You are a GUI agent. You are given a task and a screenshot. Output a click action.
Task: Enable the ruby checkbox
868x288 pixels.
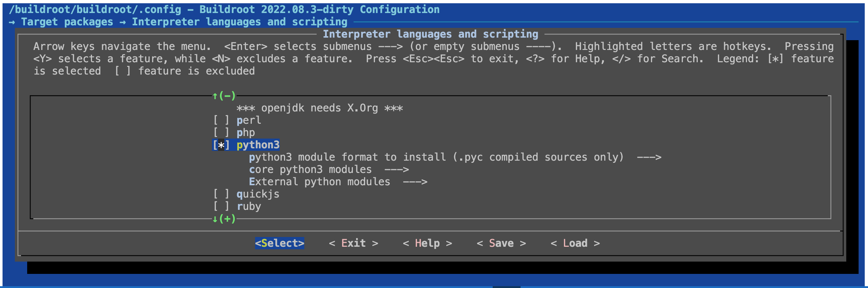(x=221, y=207)
